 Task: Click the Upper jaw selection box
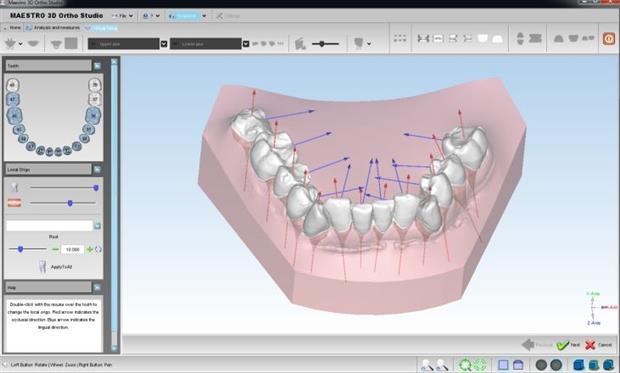pos(124,44)
